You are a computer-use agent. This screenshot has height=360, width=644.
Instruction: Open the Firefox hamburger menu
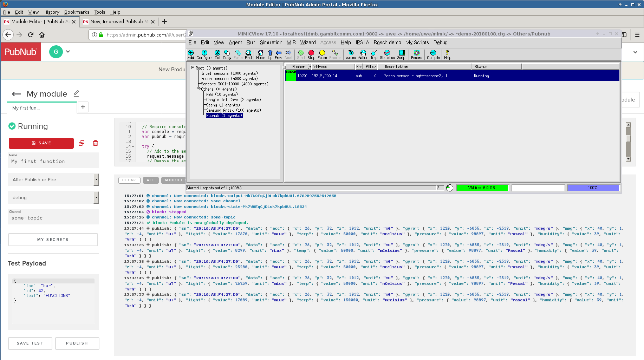point(637,35)
